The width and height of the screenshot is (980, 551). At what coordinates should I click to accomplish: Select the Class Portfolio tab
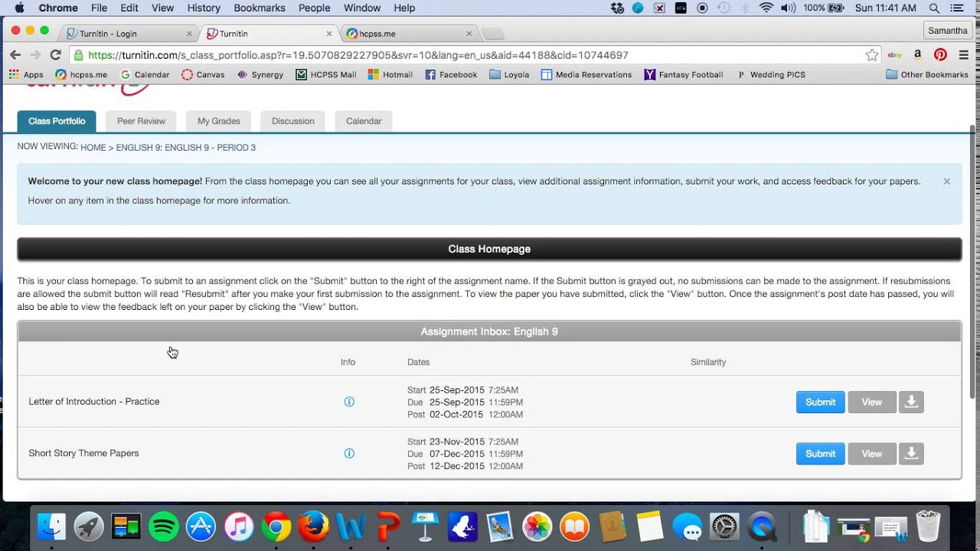[57, 121]
